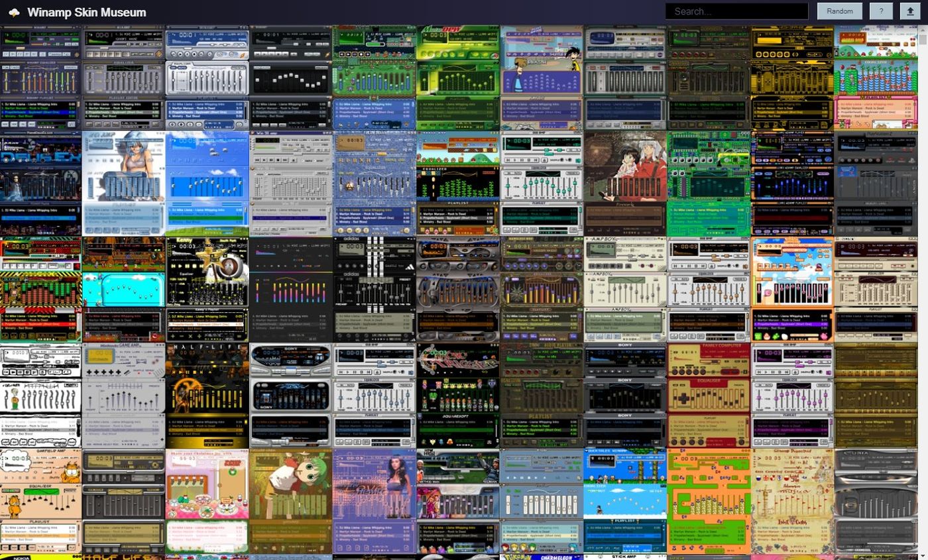Select the white OS8 skin with purple display

792,396
